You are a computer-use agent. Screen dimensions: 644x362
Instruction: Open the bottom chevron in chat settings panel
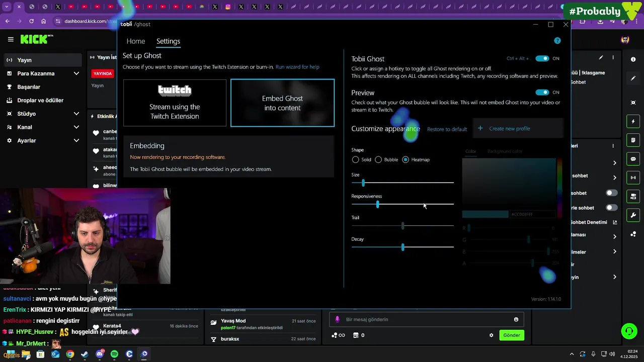[x=614, y=277]
